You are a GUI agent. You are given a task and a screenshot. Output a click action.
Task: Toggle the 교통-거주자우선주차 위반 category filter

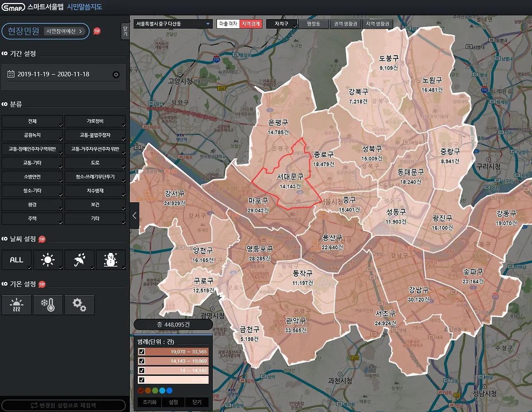(95, 149)
